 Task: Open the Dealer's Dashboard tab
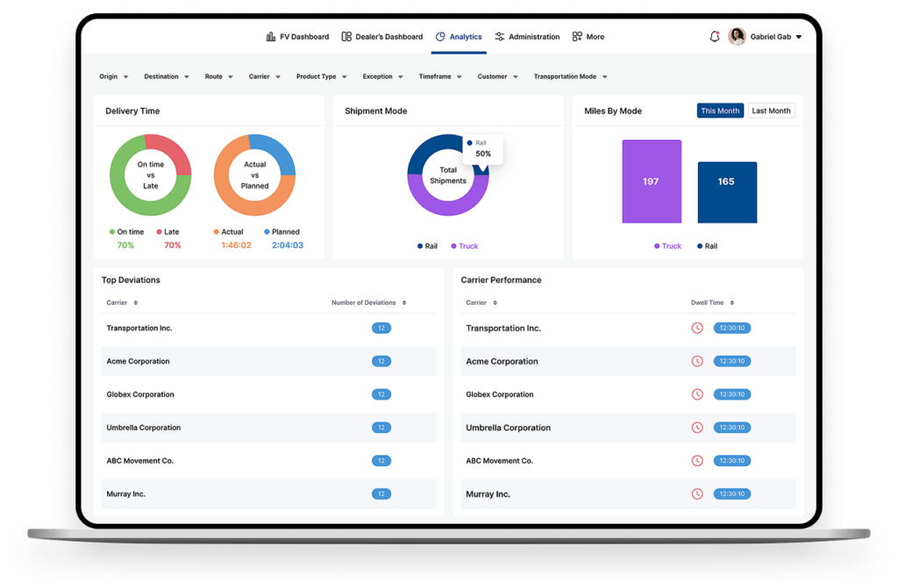[382, 37]
